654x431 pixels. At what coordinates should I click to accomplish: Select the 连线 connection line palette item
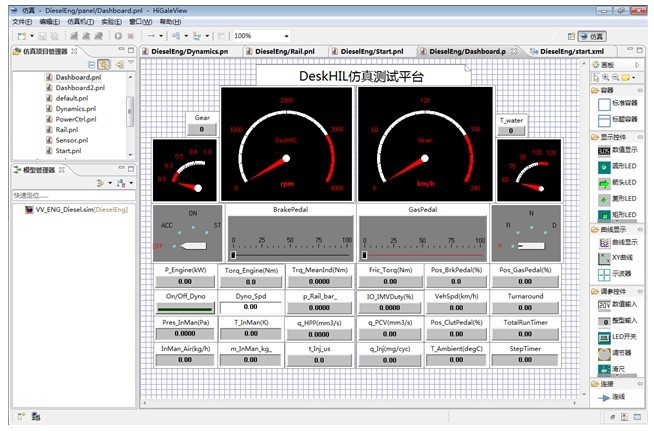coord(612,397)
